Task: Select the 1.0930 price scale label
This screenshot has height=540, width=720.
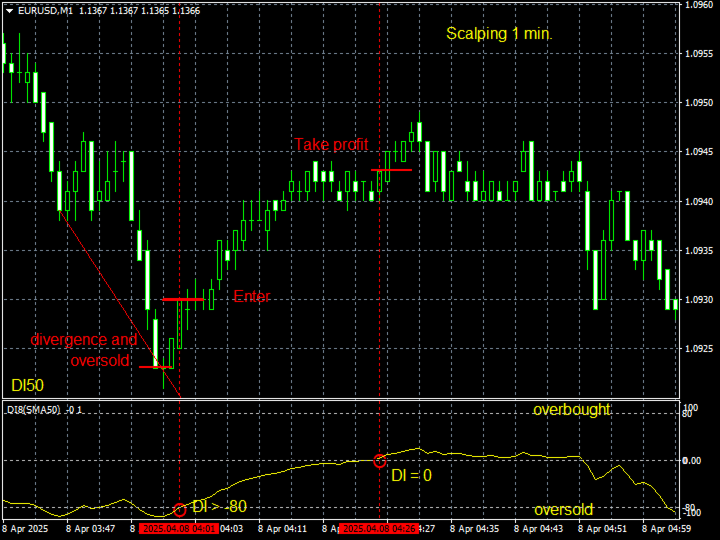Action: pos(699,300)
